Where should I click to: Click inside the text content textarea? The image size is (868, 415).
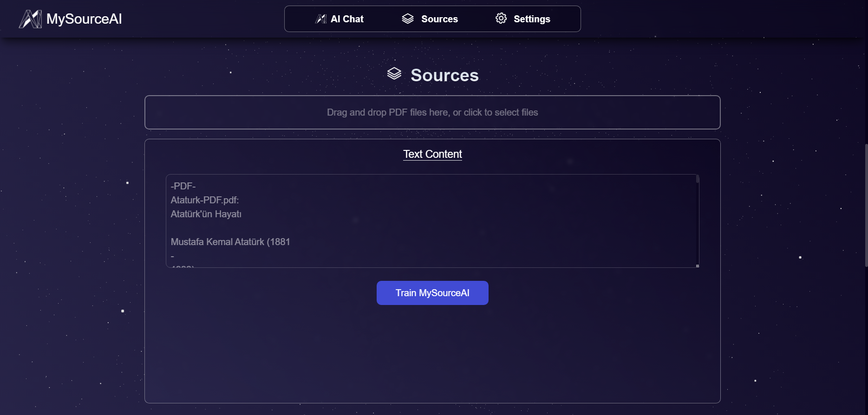432,221
